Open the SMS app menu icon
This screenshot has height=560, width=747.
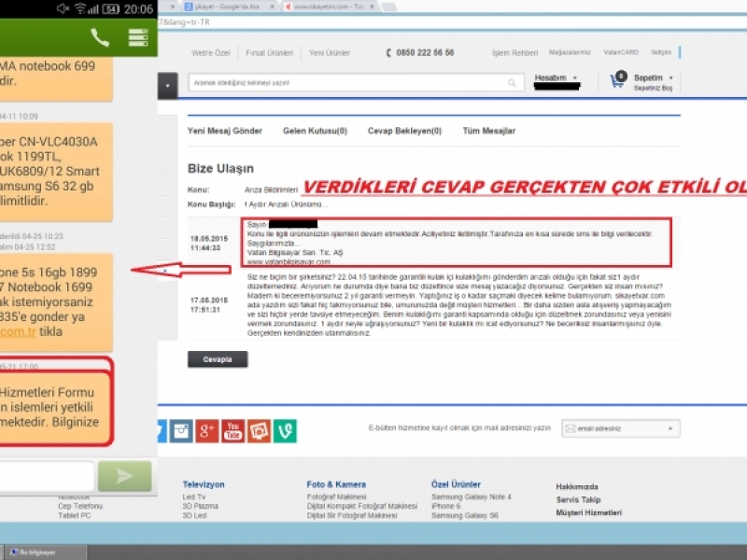(138, 37)
